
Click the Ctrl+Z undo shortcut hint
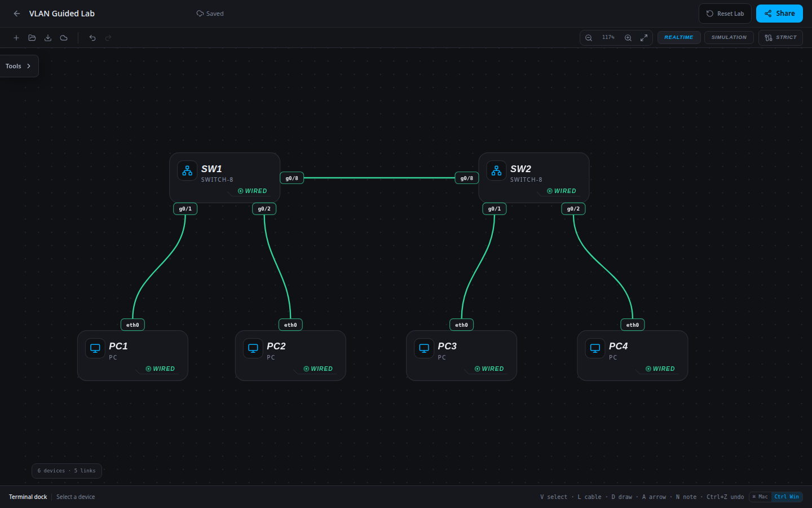coord(725,497)
